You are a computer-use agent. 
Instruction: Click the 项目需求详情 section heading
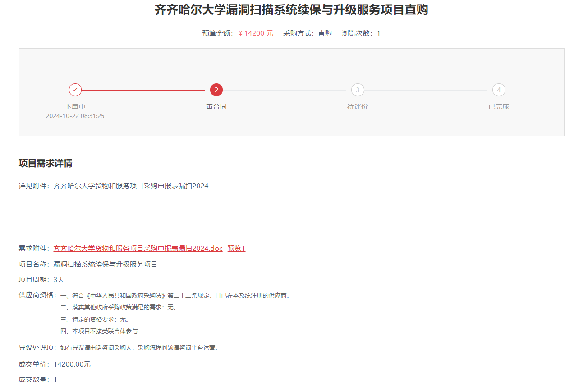pyautogui.click(x=46, y=163)
